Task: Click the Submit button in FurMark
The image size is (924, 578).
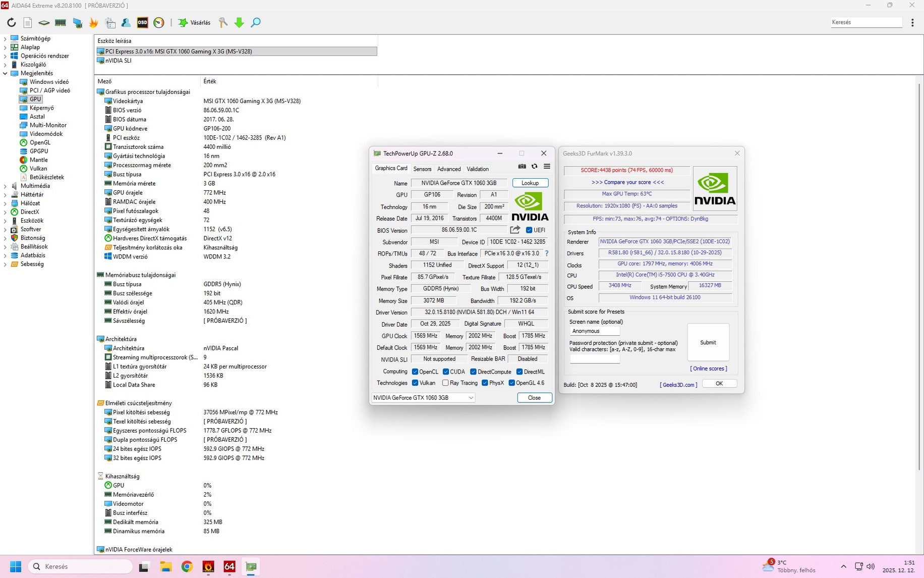Action: click(x=708, y=343)
